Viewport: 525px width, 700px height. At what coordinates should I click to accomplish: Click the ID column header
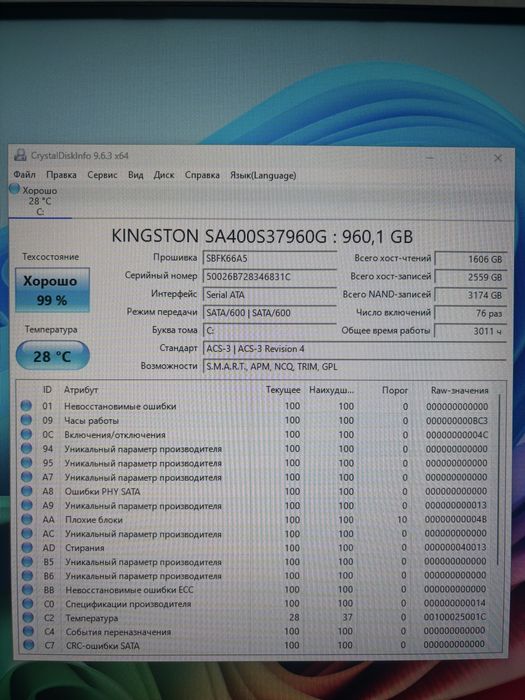[x=47, y=390]
